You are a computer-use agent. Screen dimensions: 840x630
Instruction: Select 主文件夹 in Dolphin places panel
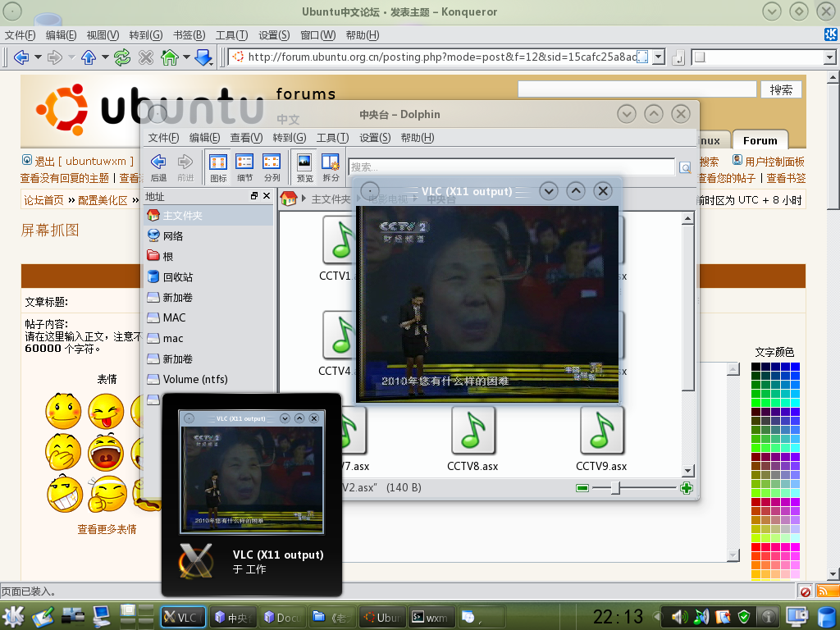point(209,216)
